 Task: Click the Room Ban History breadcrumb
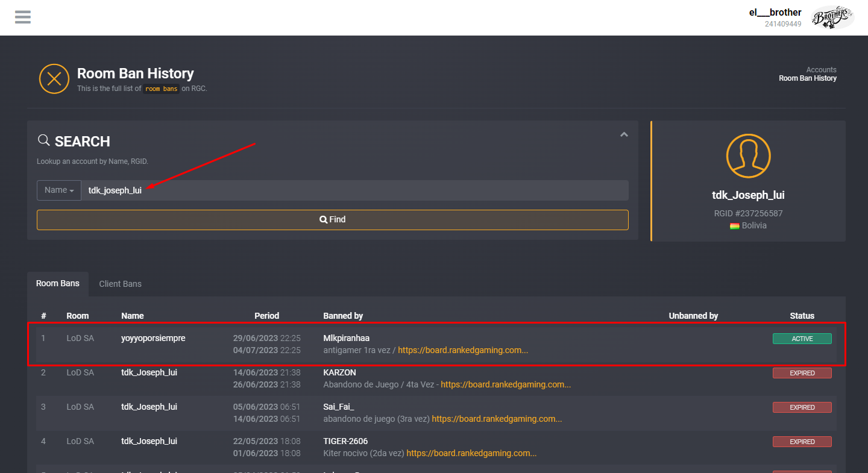point(808,78)
